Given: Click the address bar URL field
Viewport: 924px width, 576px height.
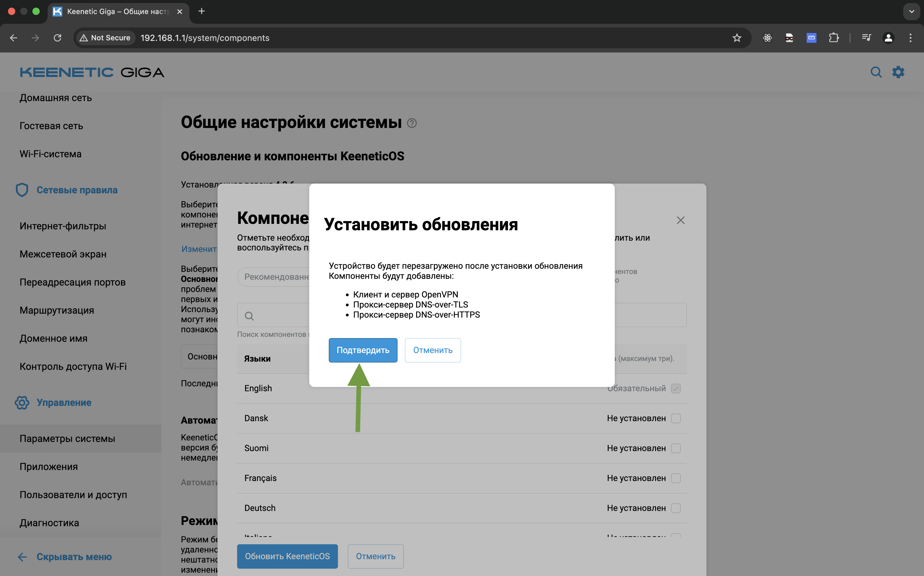Looking at the screenshot, I should tap(205, 38).
